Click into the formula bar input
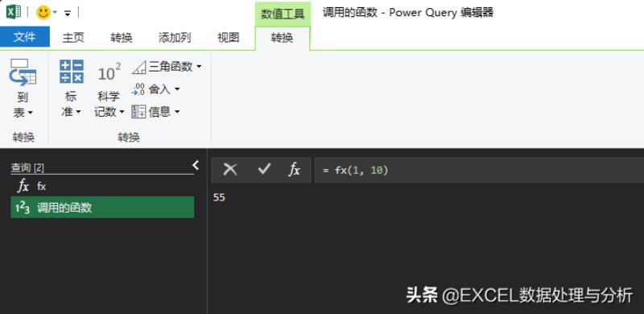Image resolution: width=644 pixels, height=314 pixels. click(x=479, y=170)
